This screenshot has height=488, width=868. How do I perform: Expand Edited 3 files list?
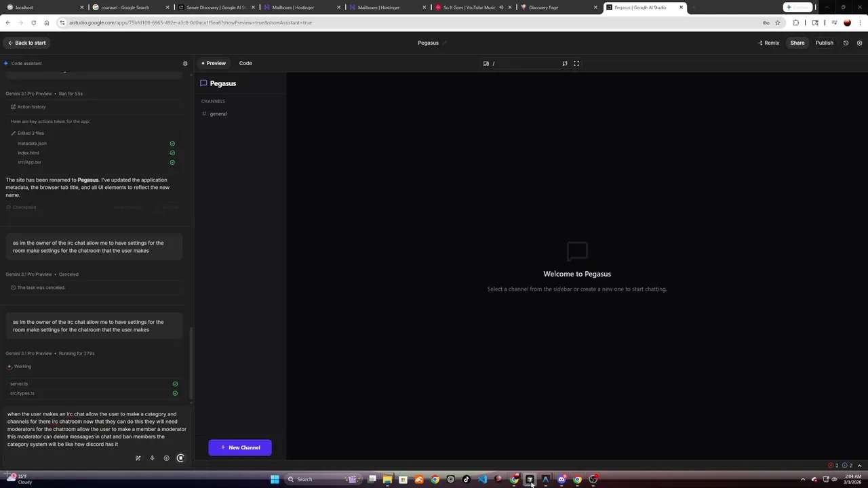pyautogui.click(x=27, y=133)
